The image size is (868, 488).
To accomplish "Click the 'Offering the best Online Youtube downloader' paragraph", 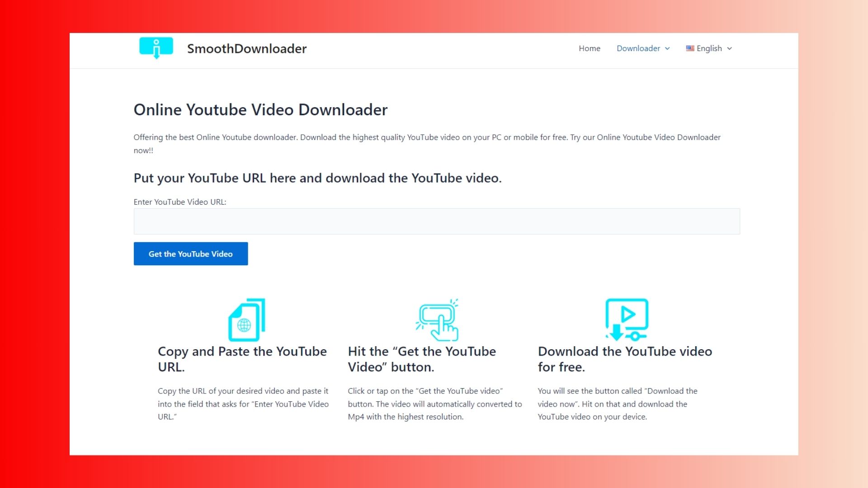I will [x=427, y=144].
